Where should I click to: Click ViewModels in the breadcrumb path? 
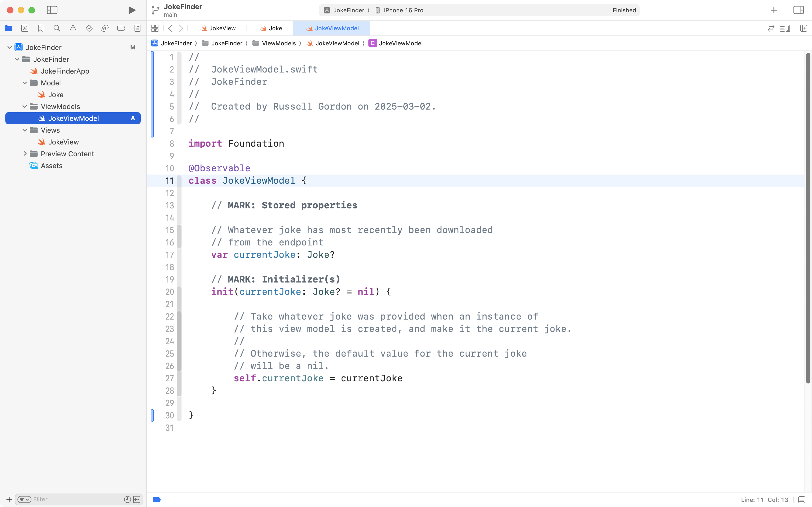pyautogui.click(x=278, y=43)
